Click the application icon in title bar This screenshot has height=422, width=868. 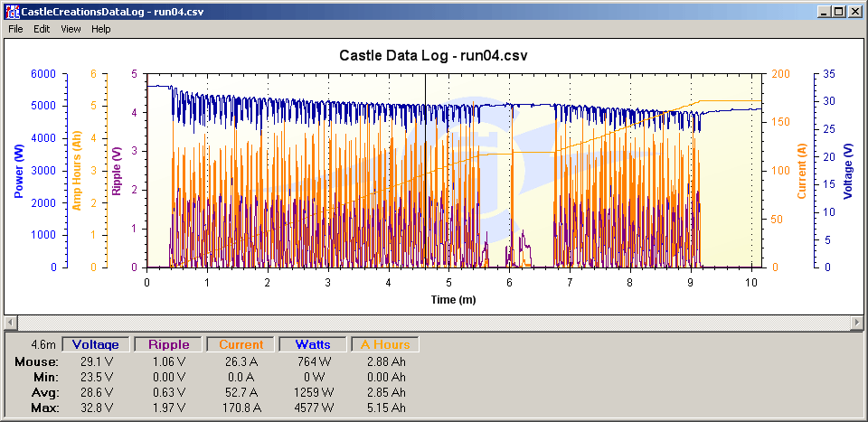11,11
